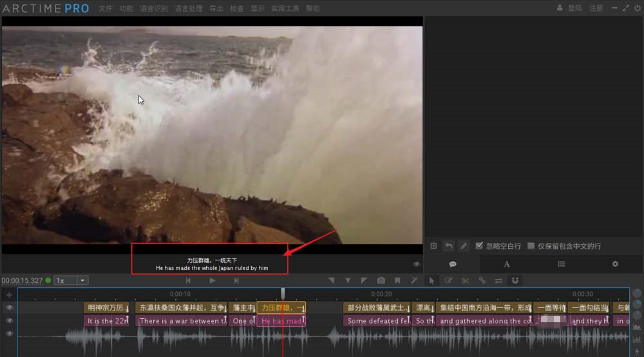This screenshot has height=357, width=644.
Task: Enable 仅保留包含中文的行 checkbox
Action: click(531, 246)
